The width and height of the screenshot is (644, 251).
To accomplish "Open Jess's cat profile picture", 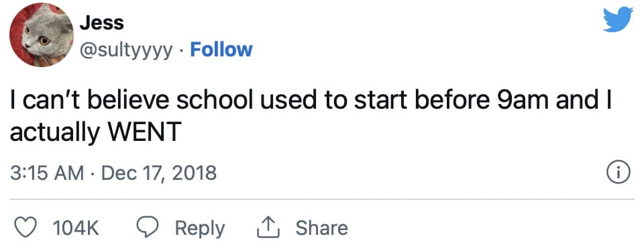I will click(42, 34).
